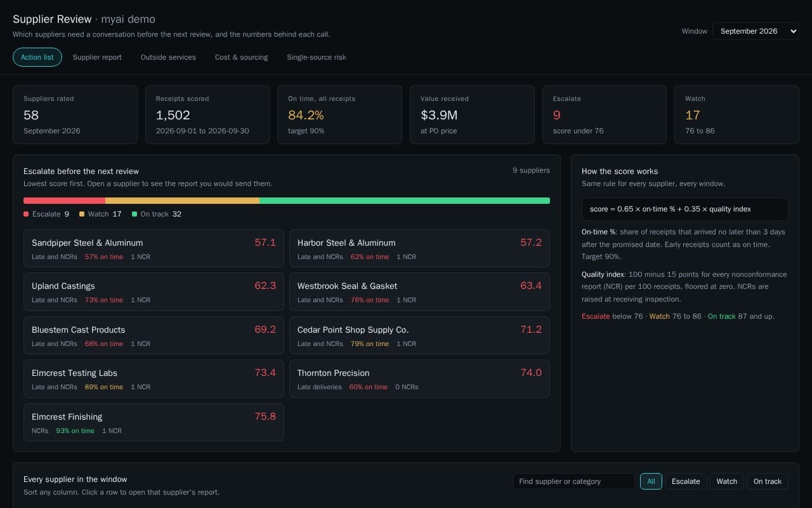Click the Watch 17 legend entry
The height and width of the screenshot is (508, 812).
(100, 214)
